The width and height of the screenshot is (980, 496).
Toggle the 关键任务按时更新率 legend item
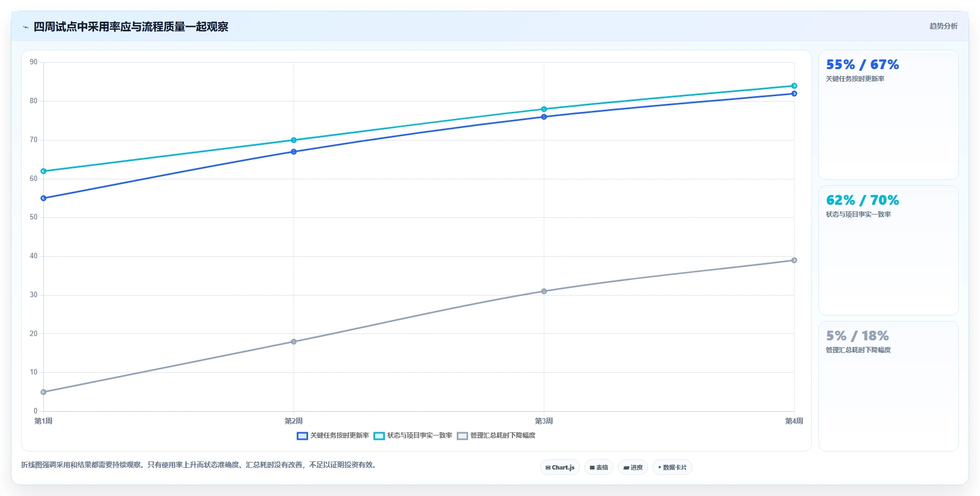click(333, 435)
